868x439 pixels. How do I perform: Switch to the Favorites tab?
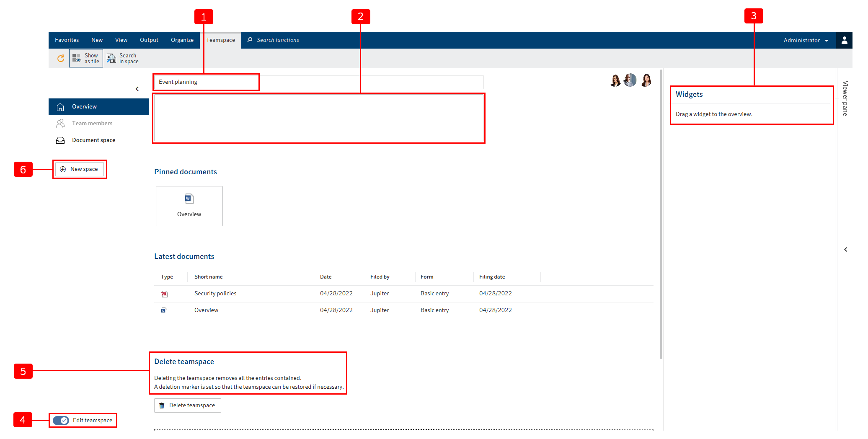tap(67, 40)
